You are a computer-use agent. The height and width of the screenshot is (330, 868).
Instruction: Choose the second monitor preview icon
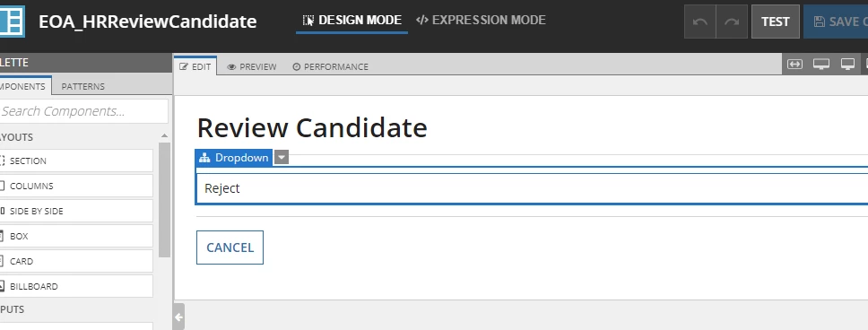tap(847, 65)
